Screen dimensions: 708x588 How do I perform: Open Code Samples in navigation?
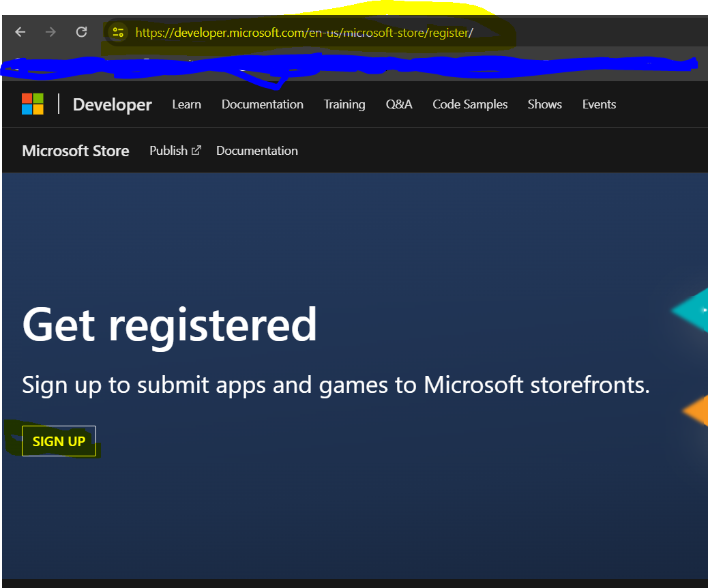pyautogui.click(x=470, y=104)
